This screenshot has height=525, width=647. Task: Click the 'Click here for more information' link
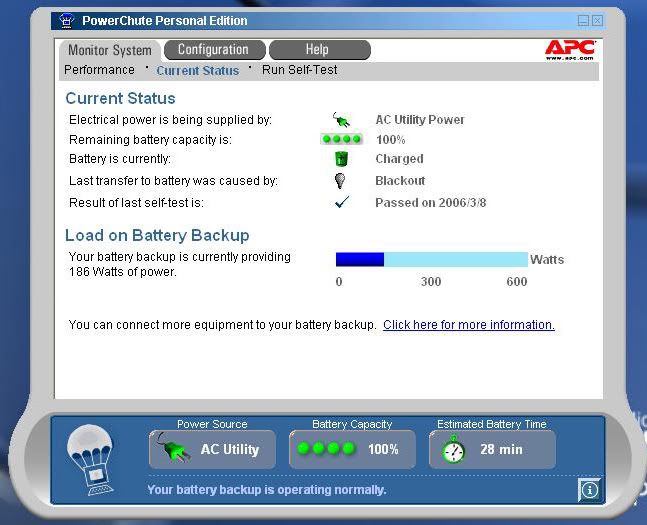point(469,325)
